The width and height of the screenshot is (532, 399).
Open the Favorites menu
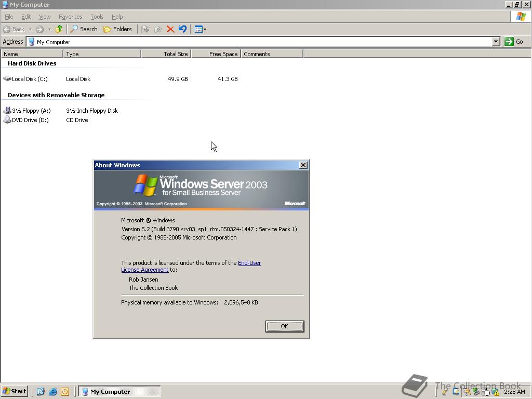pyautogui.click(x=70, y=17)
